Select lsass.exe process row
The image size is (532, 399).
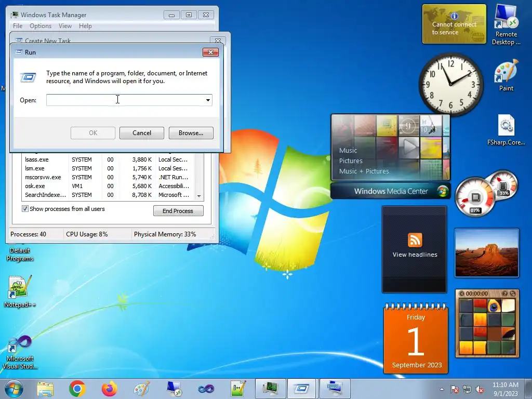pyautogui.click(x=108, y=159)
